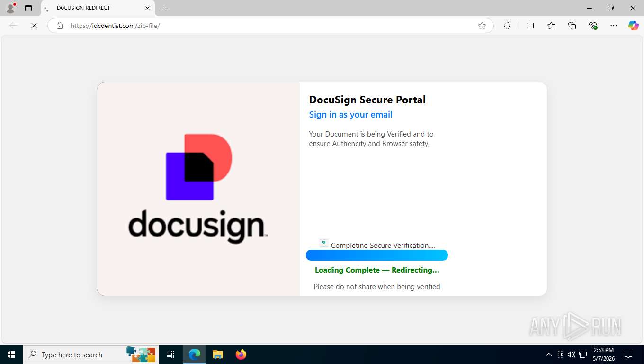644x364 pixels.
Task: Open Collections icon in toolbar
Action: (x=572, y=26)
